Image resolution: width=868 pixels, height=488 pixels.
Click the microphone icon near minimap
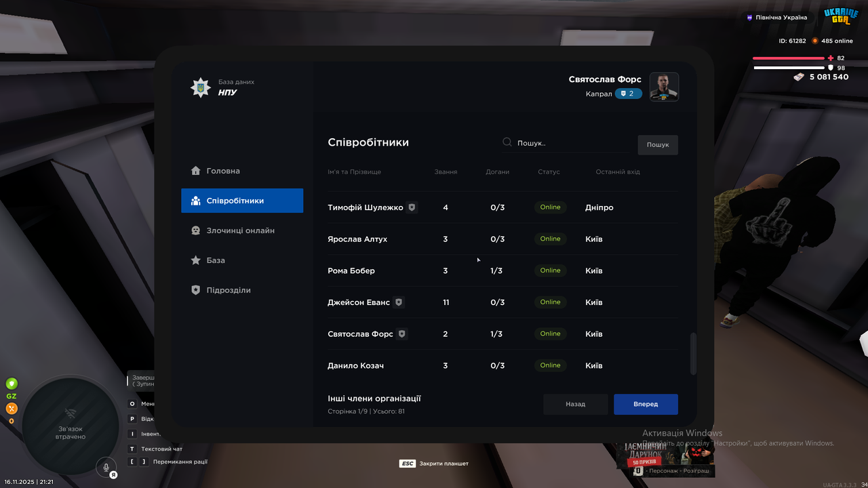(x=106, y=467)
